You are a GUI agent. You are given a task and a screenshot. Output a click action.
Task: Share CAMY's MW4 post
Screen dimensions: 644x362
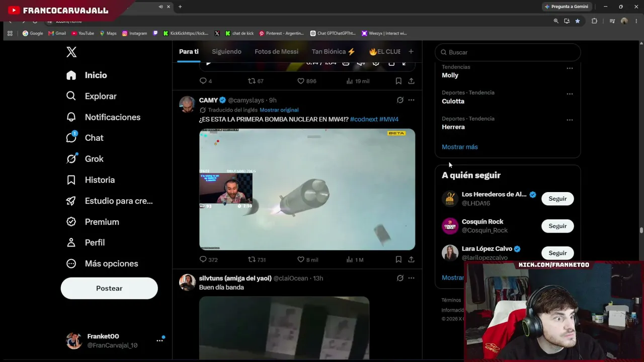click(411, 259)
